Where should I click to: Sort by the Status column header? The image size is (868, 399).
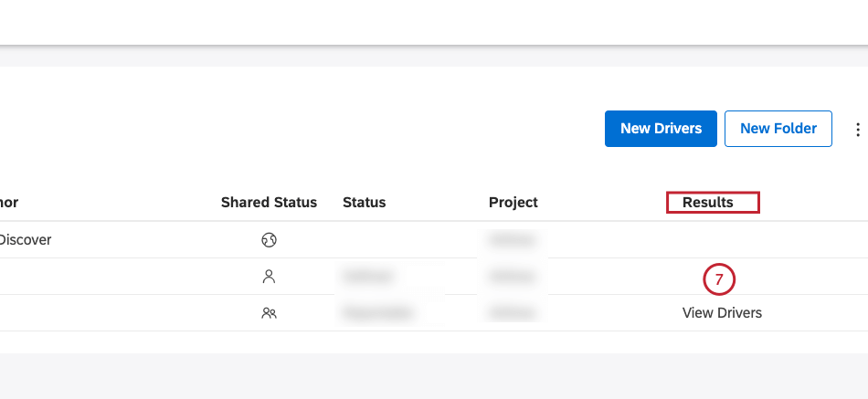tap(364, 203)
